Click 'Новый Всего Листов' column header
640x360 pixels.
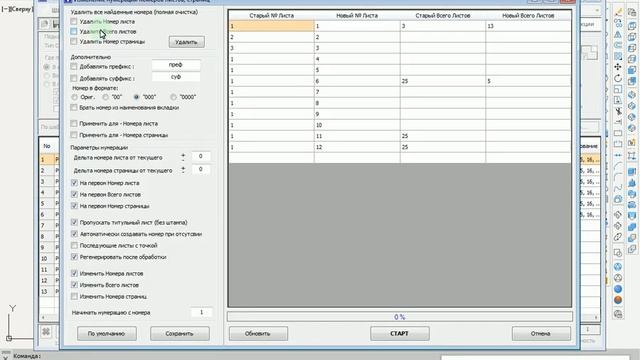click(528, 16)
